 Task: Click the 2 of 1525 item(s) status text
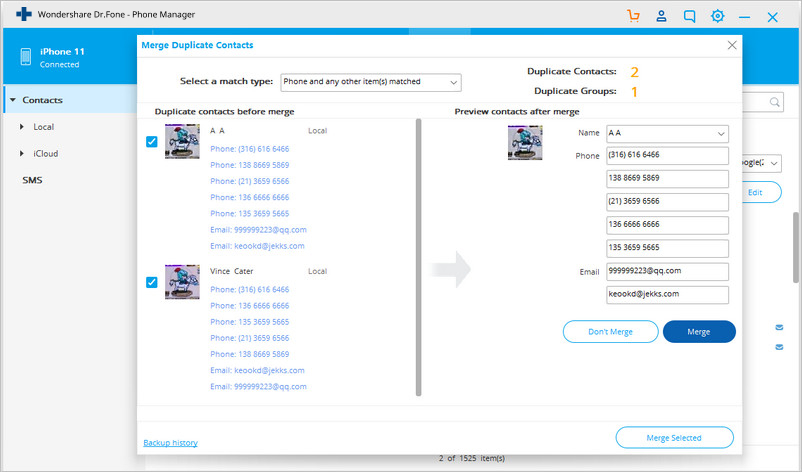472,458
